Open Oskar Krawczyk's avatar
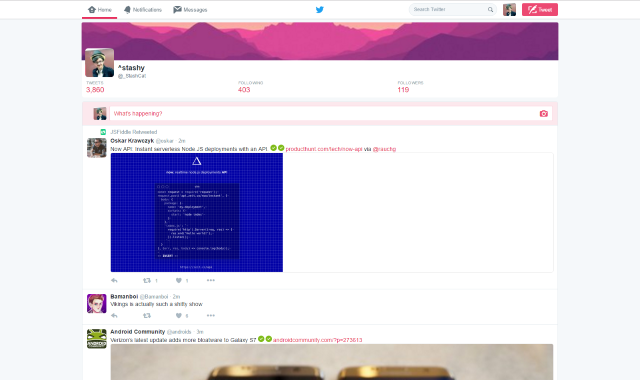This screenshot has height=380, width=640. 97,148
